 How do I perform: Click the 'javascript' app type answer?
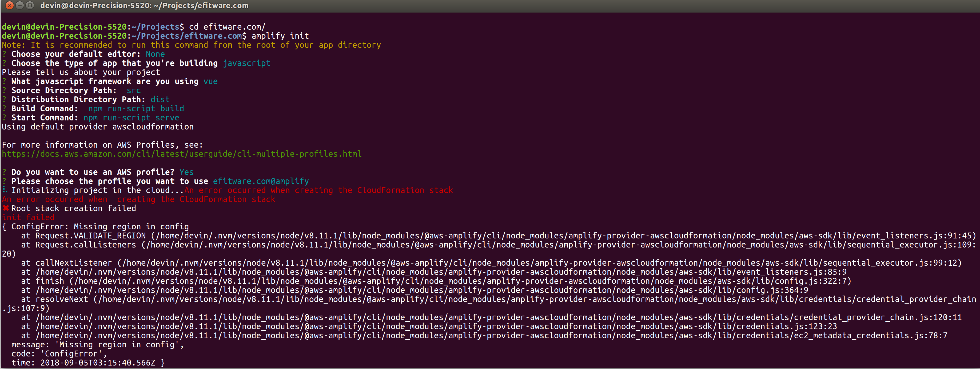(x=246, y=63)
